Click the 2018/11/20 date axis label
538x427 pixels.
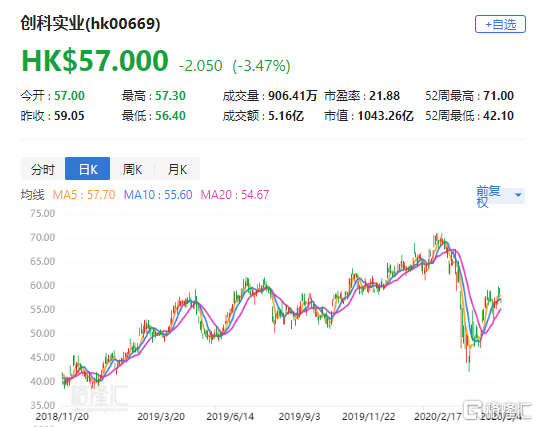[62, 416]
